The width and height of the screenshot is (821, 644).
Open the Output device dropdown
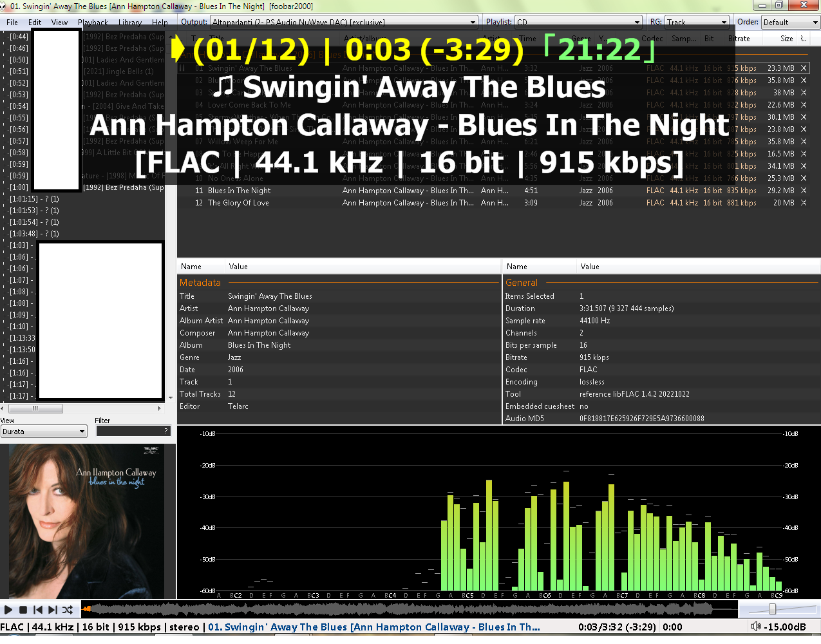click(344, 22)
